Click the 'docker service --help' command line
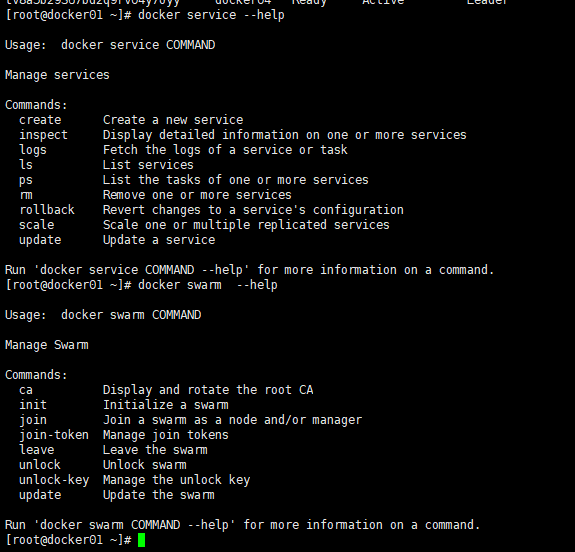This screenshot has width=575, height=552. 211,15
